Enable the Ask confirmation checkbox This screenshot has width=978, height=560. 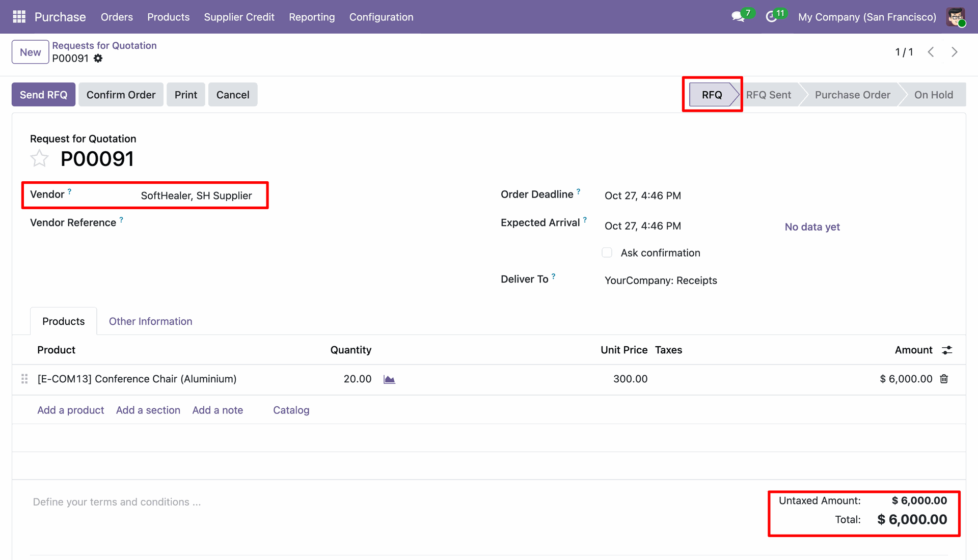point(607,253)
